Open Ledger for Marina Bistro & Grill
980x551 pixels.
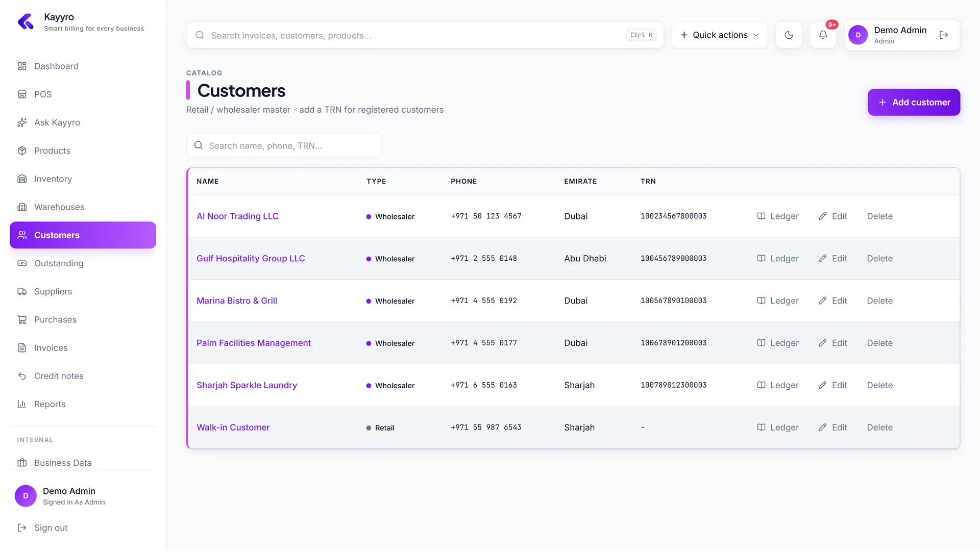pyautogui.click(x=777, y=301)
